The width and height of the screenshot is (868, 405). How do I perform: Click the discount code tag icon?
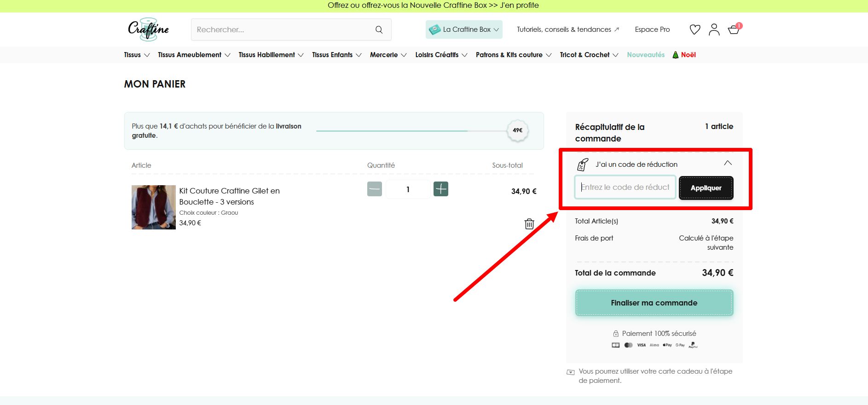(x=583, y=164)
